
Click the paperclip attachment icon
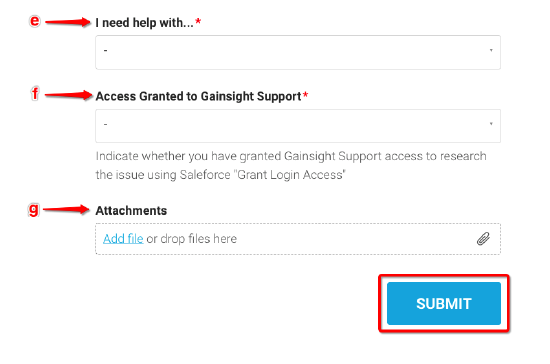click(483, 239)
